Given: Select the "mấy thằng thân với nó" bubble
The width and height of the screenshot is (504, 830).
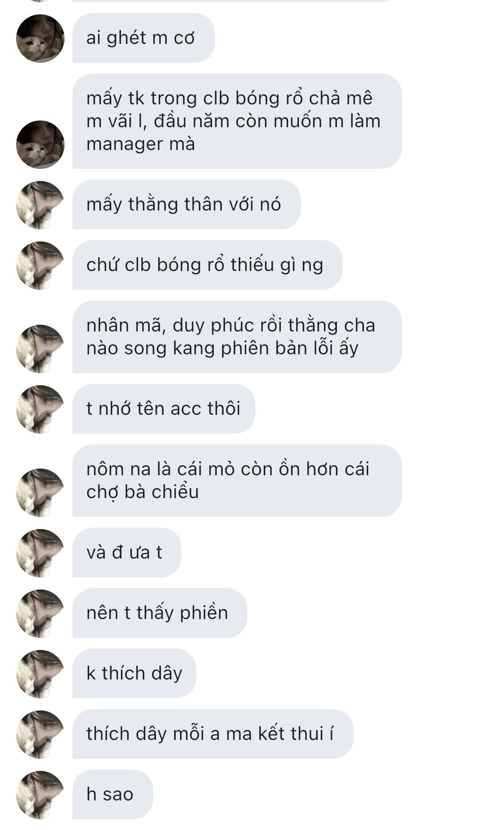Looking at the screenshot, I should 186,205.
